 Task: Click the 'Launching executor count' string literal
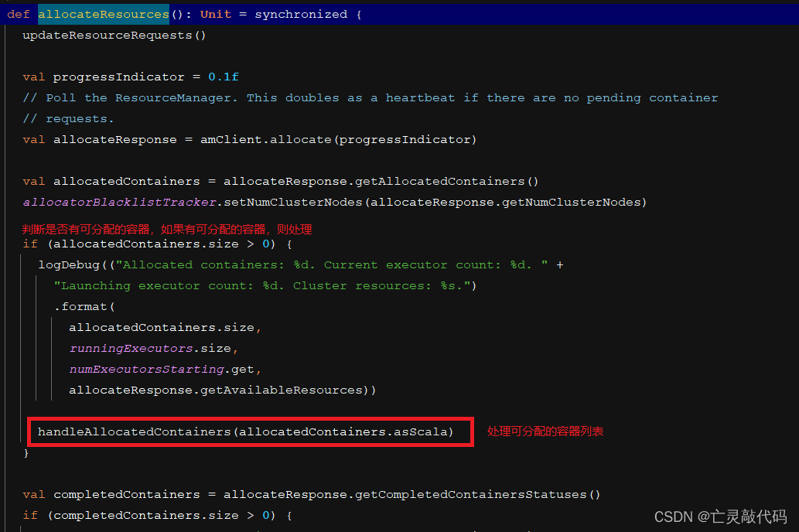coord(262,286)
